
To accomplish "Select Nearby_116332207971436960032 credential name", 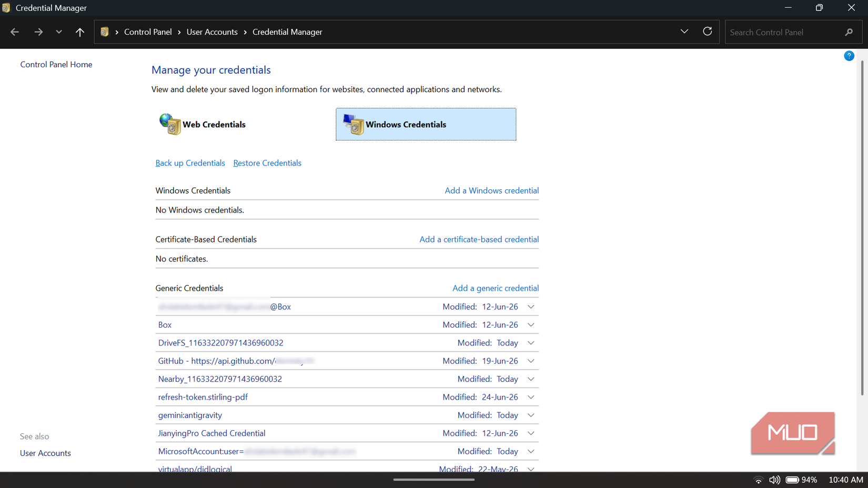I will pos(220,379).
